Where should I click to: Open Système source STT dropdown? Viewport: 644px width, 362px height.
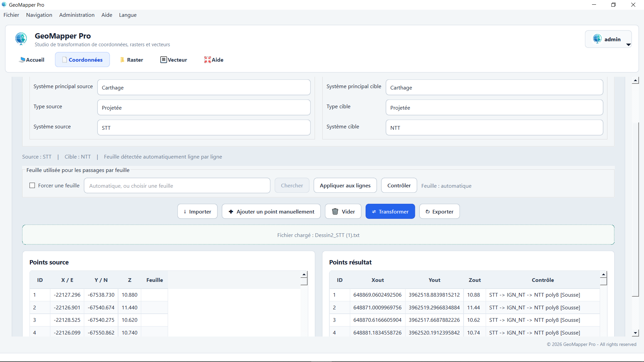pos(204,128)
